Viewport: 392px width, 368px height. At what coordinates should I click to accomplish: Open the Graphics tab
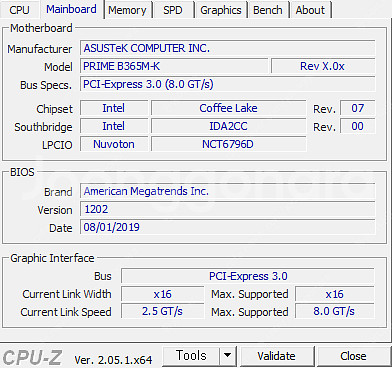pos(221,10)
